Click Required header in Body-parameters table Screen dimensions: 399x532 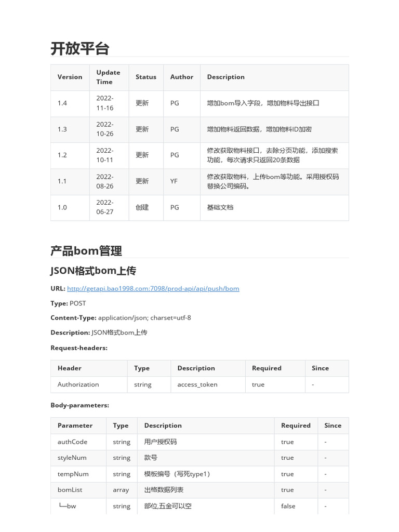click(x=296, y=425)
